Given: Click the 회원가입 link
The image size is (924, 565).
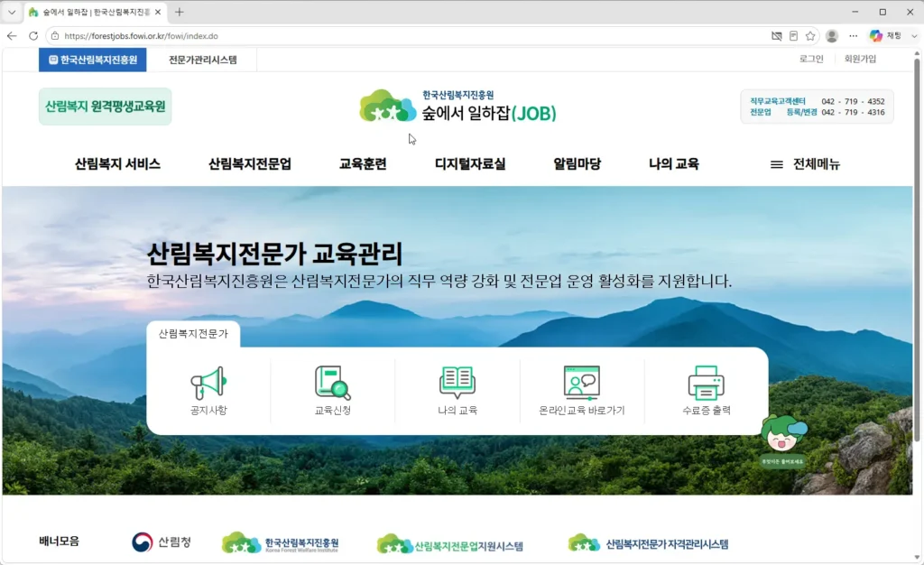Looking at the screenshot, I should [860, 59].
